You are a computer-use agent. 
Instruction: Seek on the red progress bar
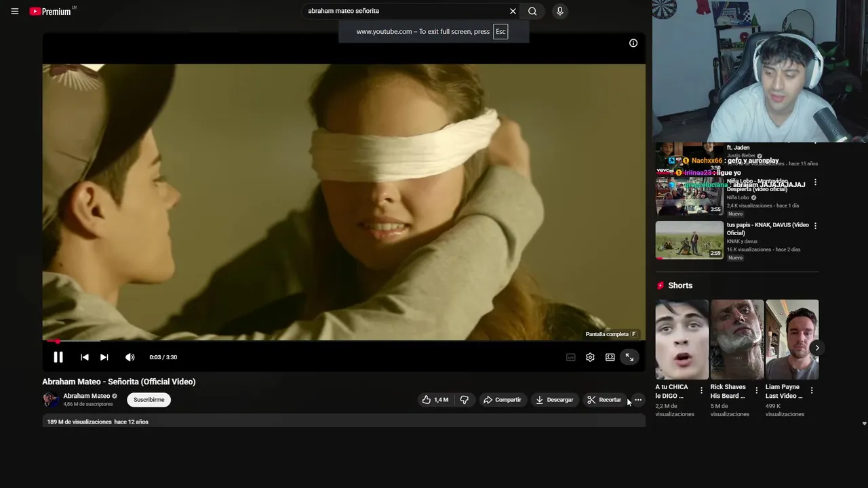pos(344,341)
